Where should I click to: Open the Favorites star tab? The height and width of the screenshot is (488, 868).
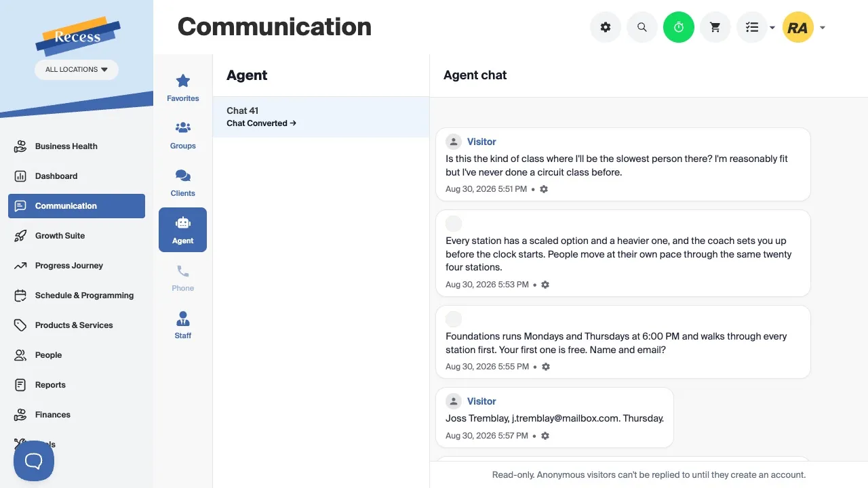click(x=183, y=87)
